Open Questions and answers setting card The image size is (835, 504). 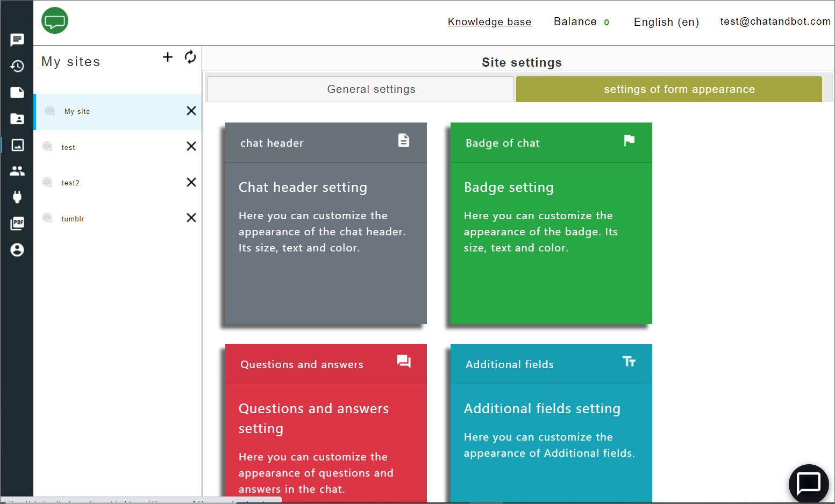[x=326, y=424]
